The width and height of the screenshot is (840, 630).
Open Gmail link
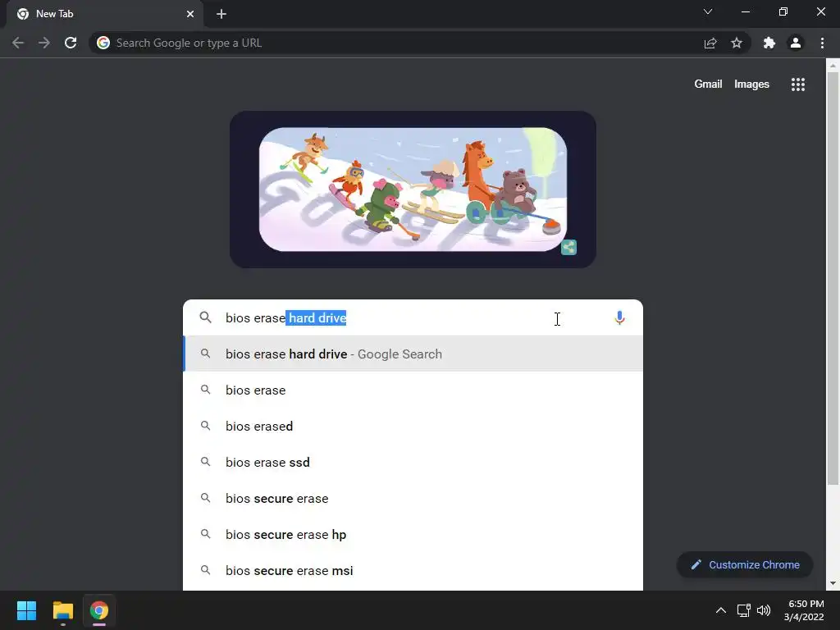point(708,84)
